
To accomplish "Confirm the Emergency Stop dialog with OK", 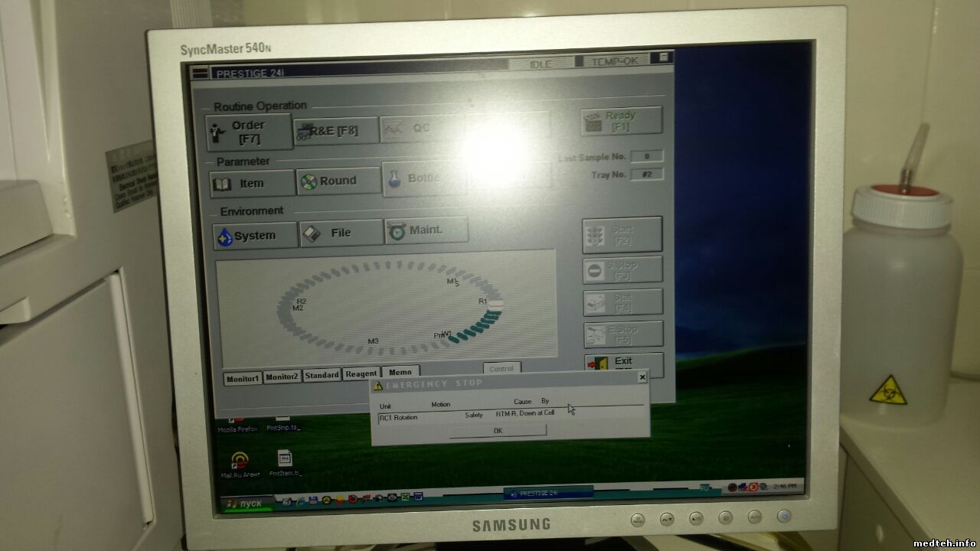I will pyautogui.click(x=498, y=431).
